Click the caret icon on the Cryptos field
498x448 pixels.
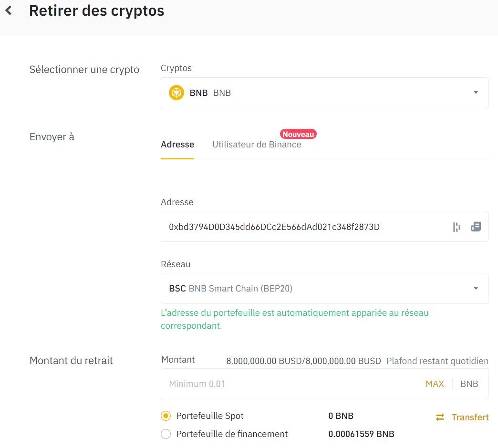pyautogui.click(x=476, y=93)
